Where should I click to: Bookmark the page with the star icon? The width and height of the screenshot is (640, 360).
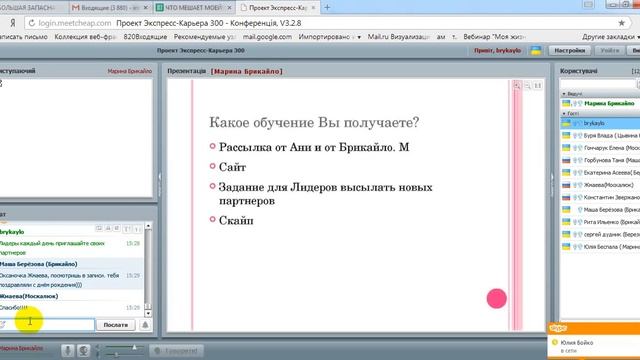click(621, 23)
